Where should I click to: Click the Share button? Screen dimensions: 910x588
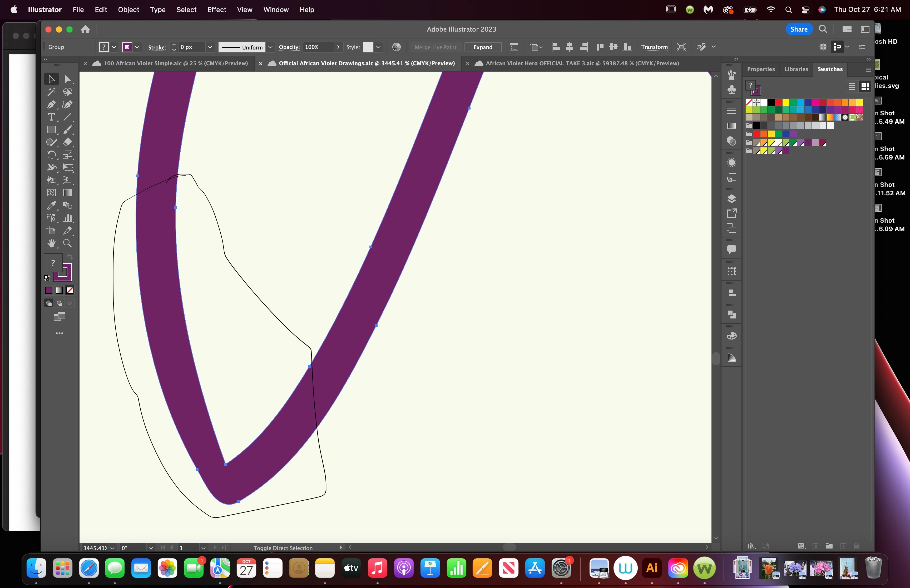pyautogui.click(x=799, y=29)
